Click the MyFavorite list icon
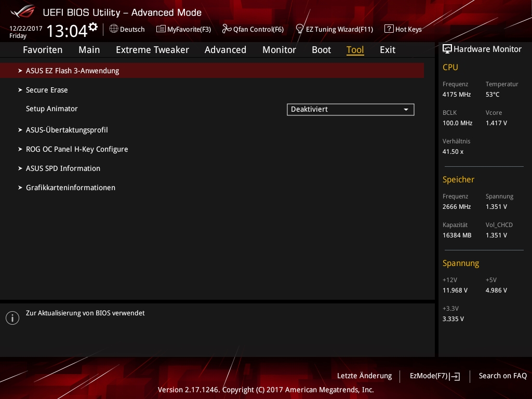Image resolution: width=532 pixels, height=399 pixels. [x=161, y=29]
